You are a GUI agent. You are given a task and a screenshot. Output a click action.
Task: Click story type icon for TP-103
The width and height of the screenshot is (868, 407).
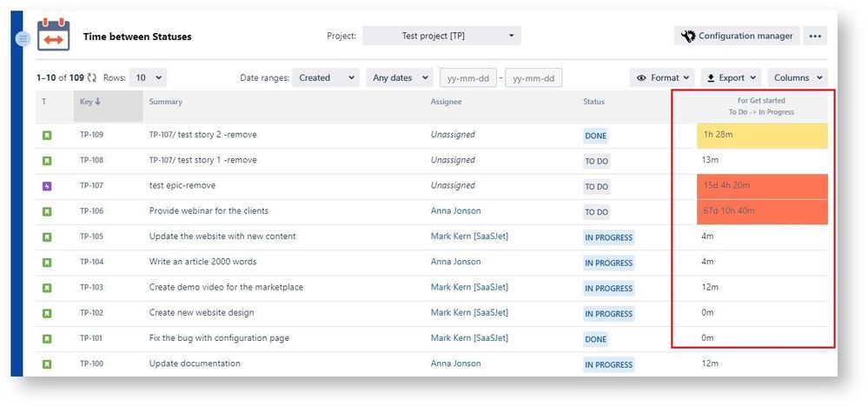point(47,288)
